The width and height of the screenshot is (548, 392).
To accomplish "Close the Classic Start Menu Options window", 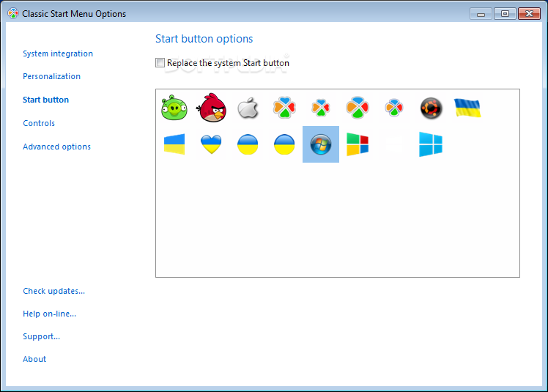I will (x=529, y=14).
